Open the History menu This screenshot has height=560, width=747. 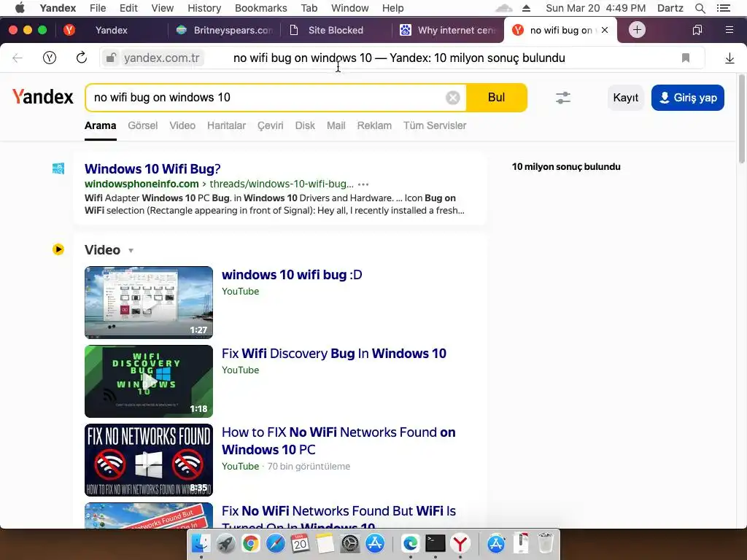point(204,8)
